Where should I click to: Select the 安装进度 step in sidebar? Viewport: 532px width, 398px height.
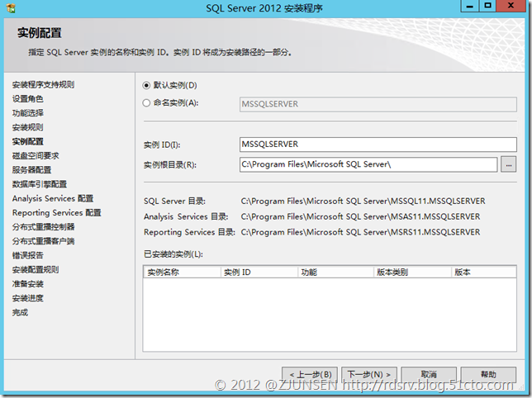pyautogui.click(x=28, y=298)
